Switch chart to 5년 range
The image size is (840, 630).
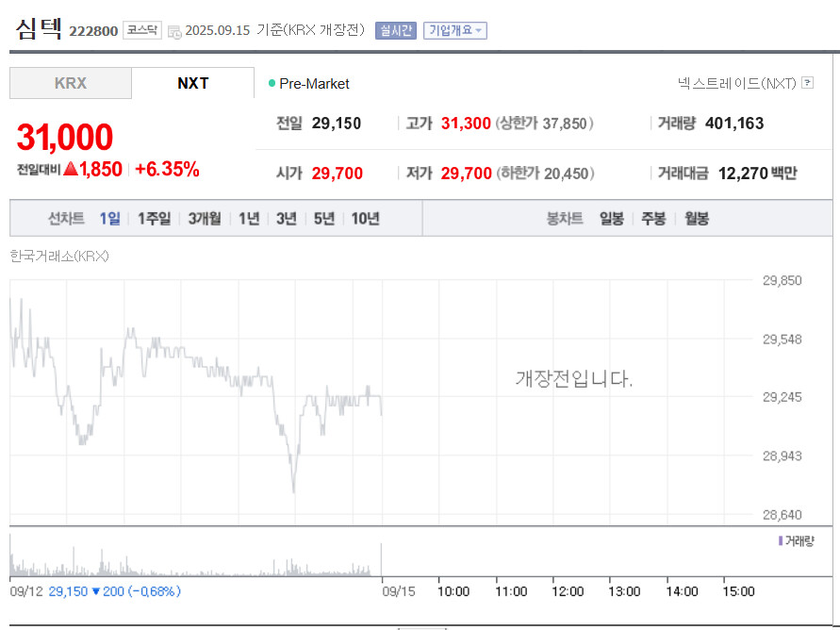click(324, 219)
